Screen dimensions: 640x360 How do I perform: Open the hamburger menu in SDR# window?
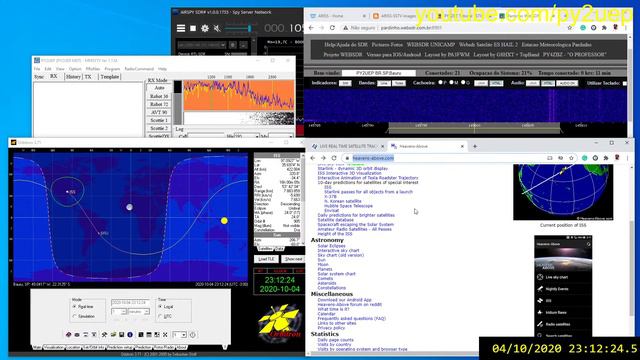click(181, 28)
